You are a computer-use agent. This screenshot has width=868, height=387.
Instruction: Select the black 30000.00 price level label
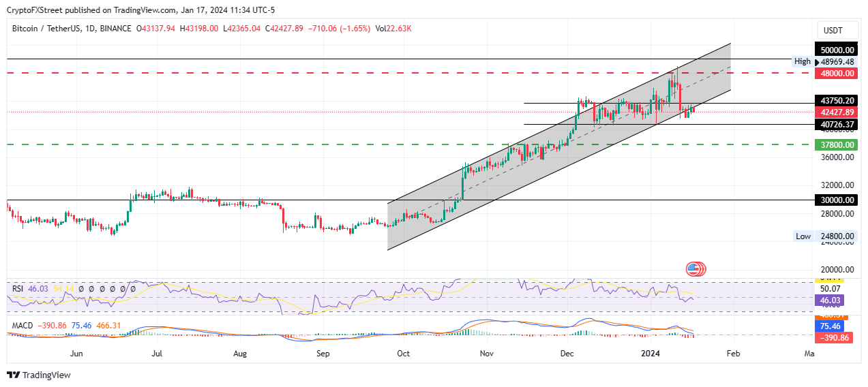coord(837,200)
